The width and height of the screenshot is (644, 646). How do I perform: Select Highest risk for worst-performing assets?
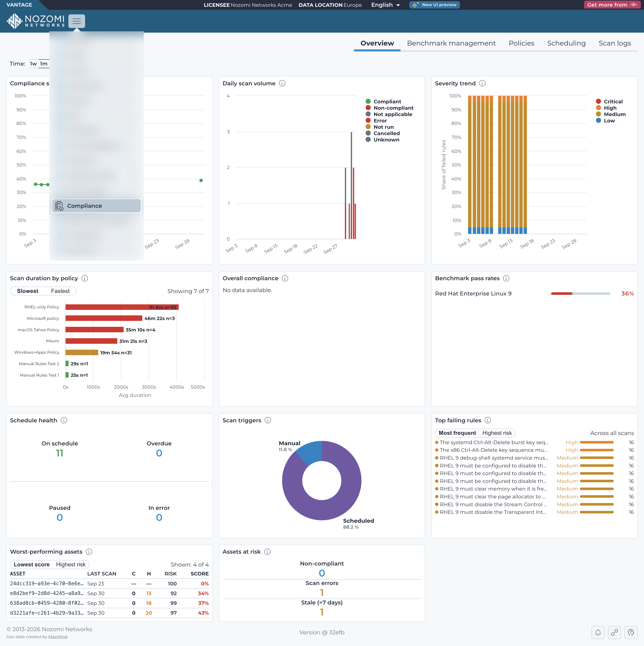[71, 564]
